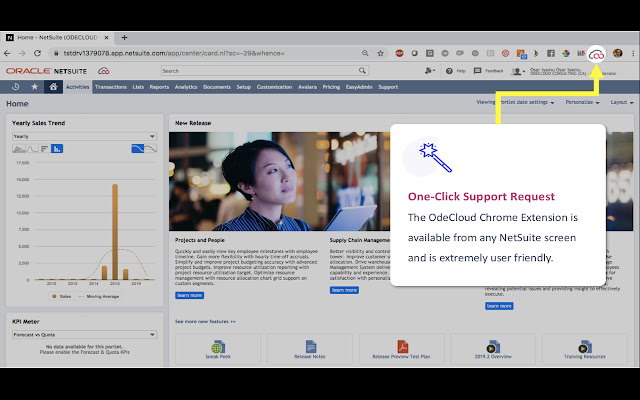
Task: Click the tall 2016 sales bar
Action: [x=115, y=232]
